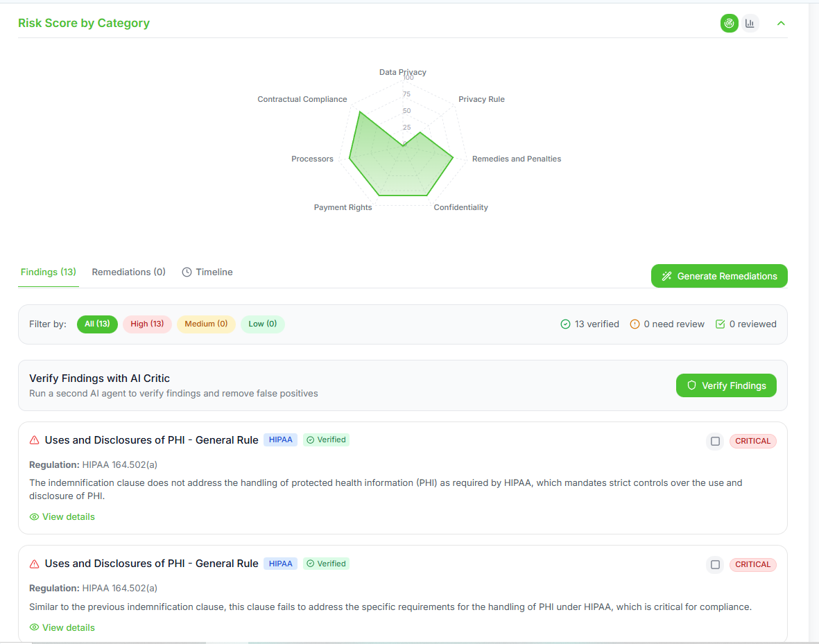The width and height of the screenshot is (819, 644).
Task: Click the Generate Remediations button
Action: click(x=719, y=276)
